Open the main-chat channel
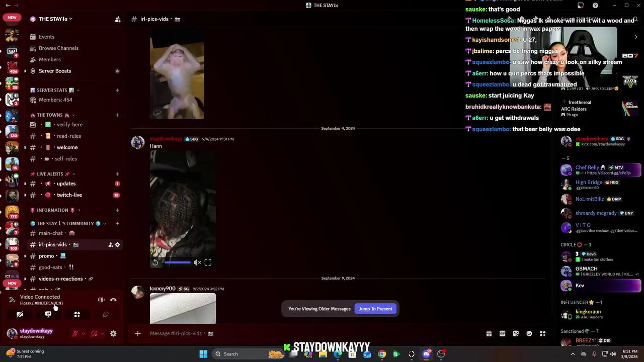644x362 pixels. [x=51, y=233]
